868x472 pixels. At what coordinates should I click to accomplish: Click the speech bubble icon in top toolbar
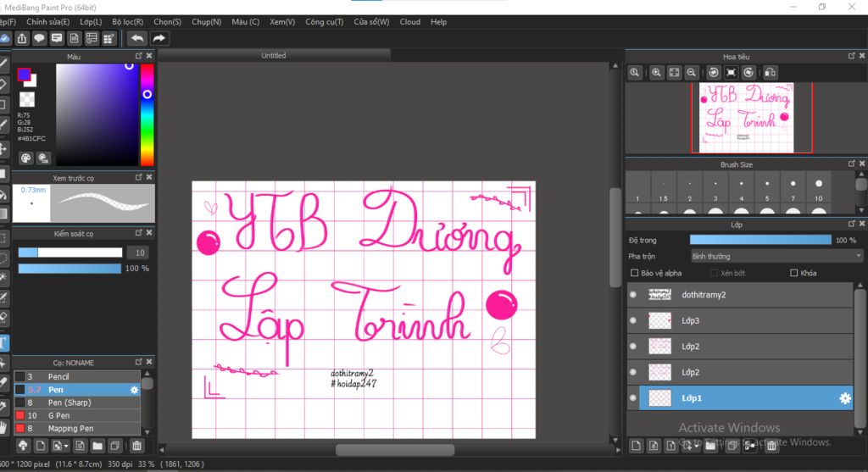(x=39, y=38)
